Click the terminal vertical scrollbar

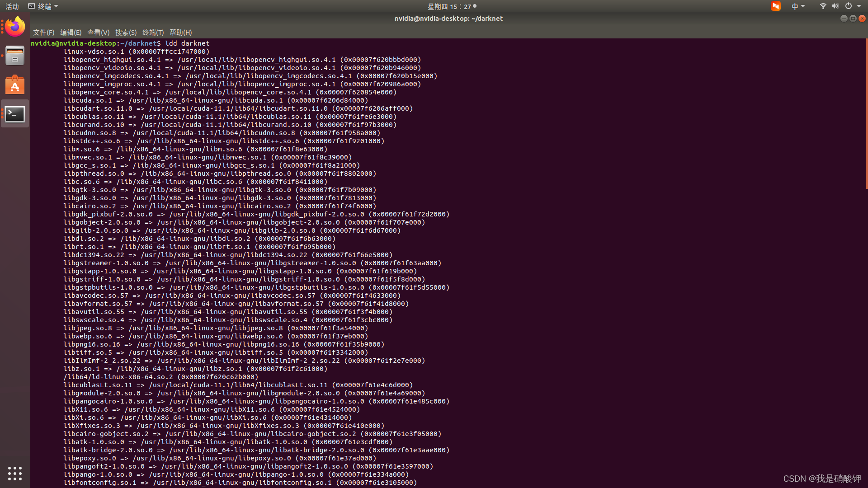(866, 114)
